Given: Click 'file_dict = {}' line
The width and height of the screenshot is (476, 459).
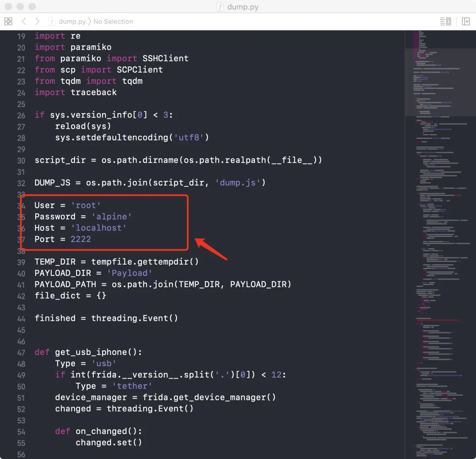Looking at the screenshot, I should coord(70,296).
